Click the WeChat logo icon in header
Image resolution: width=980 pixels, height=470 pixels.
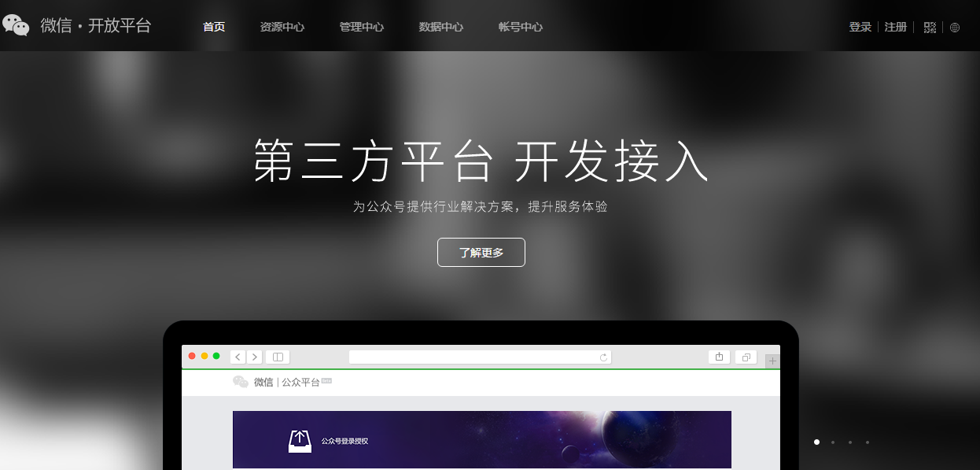16,26
